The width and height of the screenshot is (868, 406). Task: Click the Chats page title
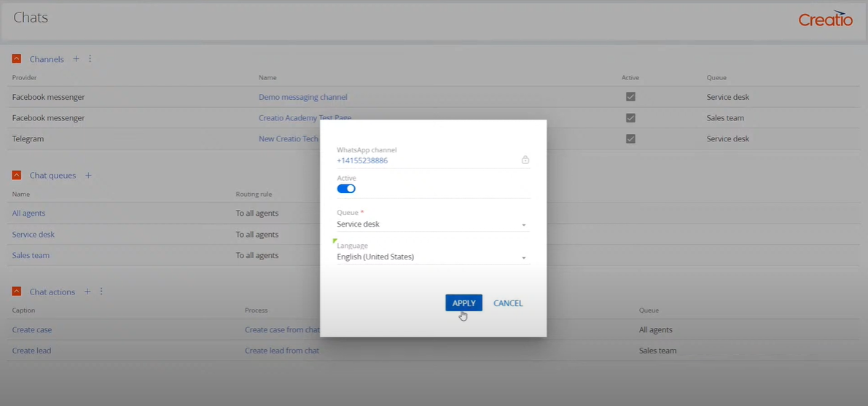pos(31,17)
